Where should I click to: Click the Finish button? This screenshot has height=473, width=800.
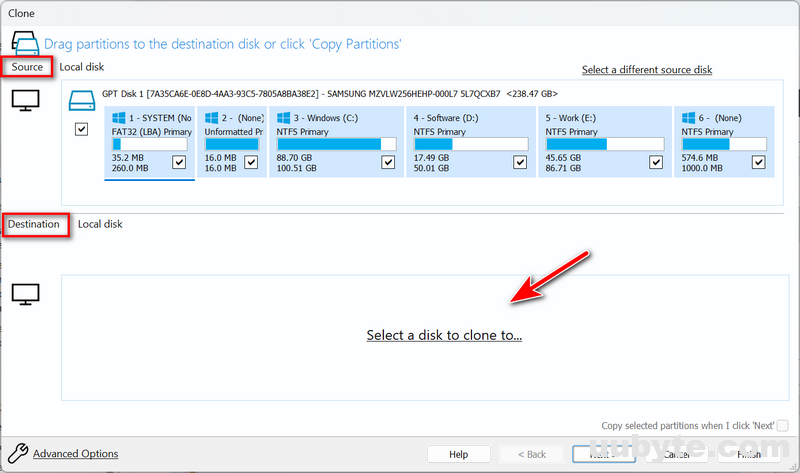749,454
